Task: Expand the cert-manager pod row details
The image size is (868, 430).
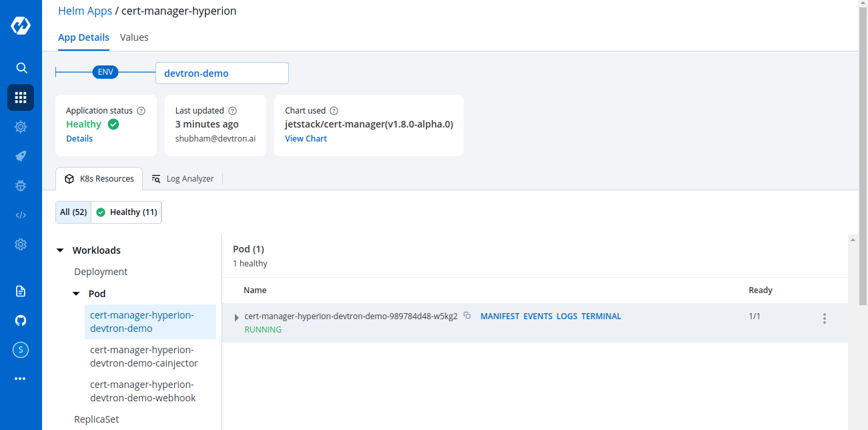Action: pyautogui.click(x=236, y=318)
